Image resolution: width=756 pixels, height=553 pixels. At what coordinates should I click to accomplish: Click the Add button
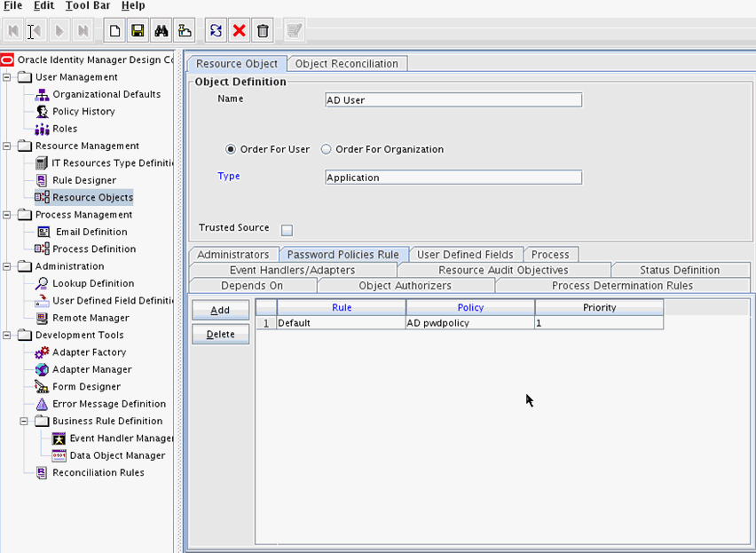220,311
